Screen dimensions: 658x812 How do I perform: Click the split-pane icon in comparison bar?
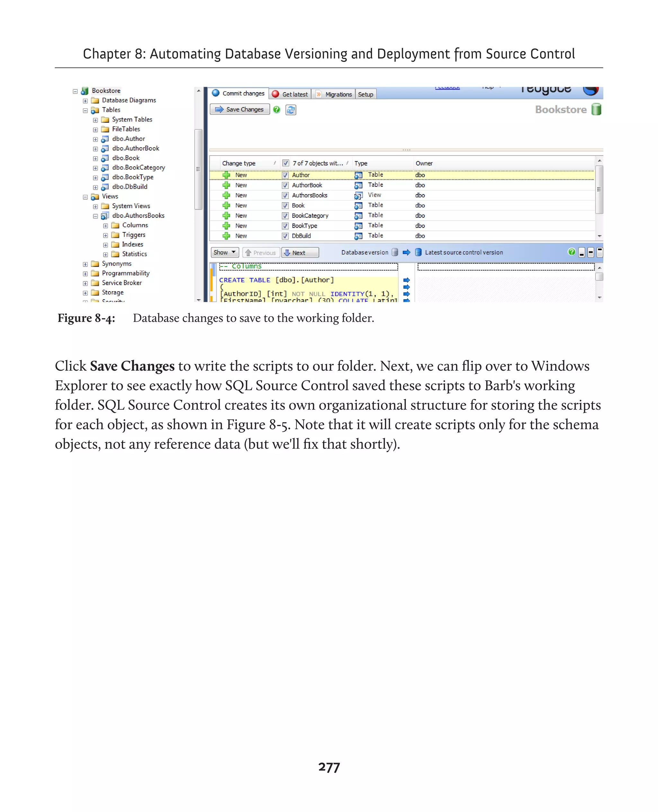(x=591, y=253)
